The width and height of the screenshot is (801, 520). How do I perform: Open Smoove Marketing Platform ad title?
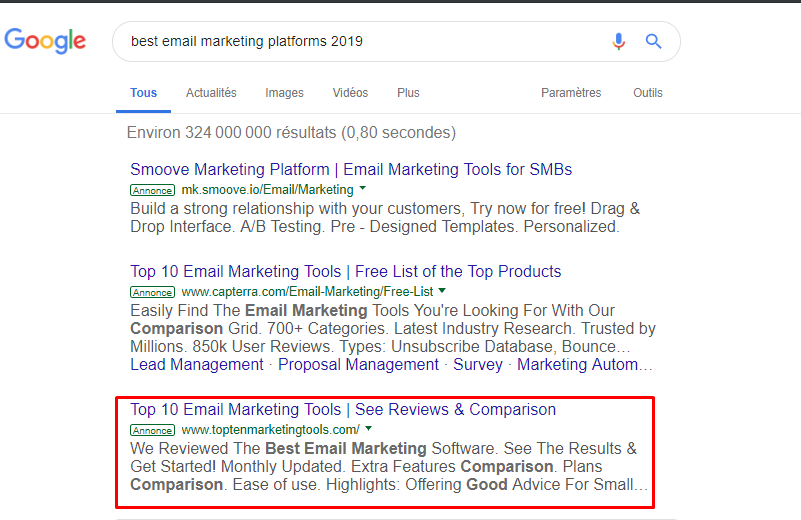coord(351,170)
